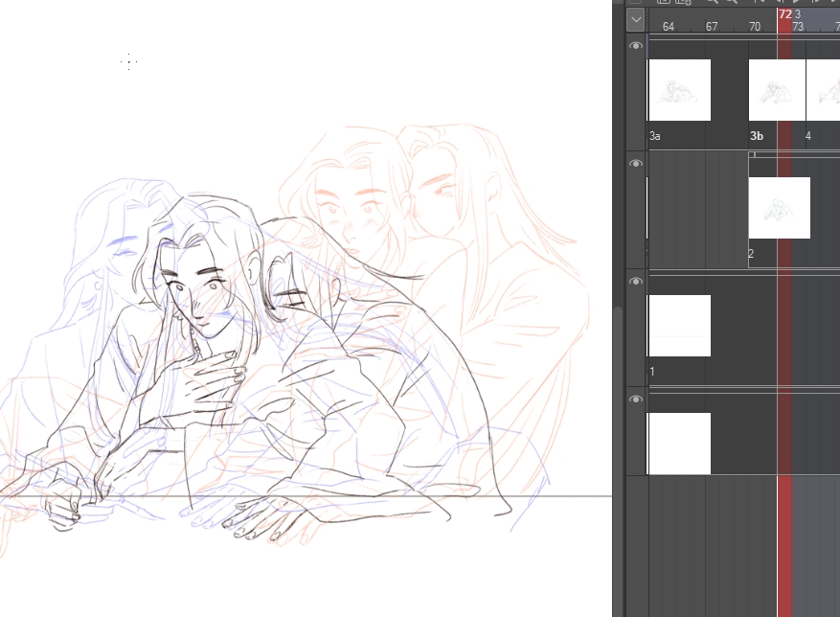
Task: Toggle visibility of the track containing cel 2
Action: point(636,164)
